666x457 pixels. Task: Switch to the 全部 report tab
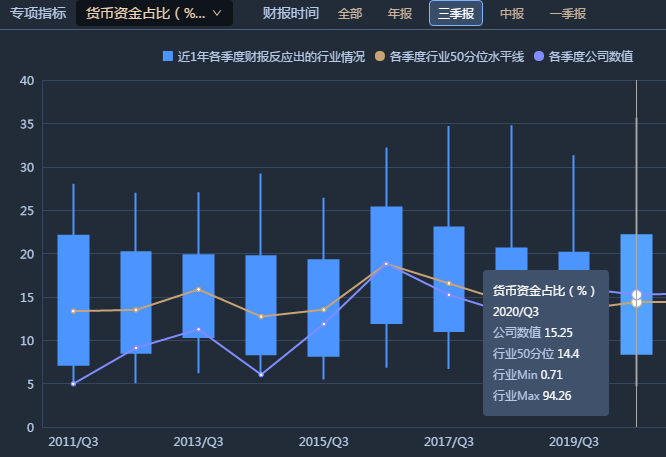[350, 13]
